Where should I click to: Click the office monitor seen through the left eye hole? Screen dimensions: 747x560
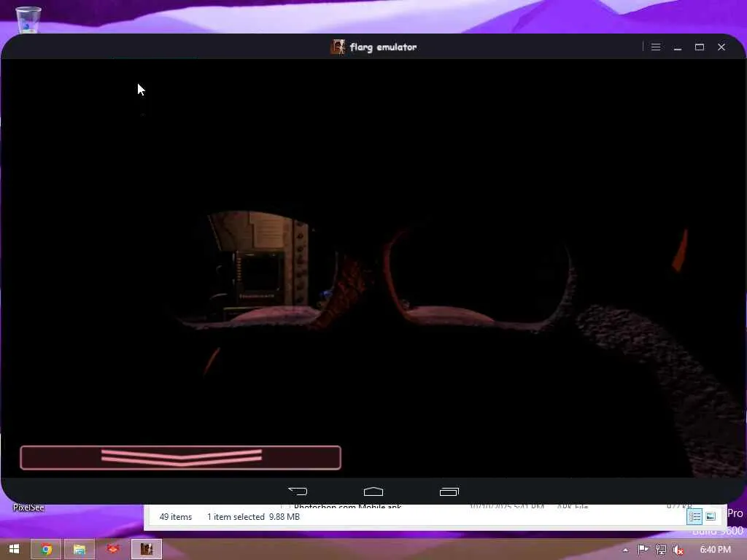click(x=260, y=277)
